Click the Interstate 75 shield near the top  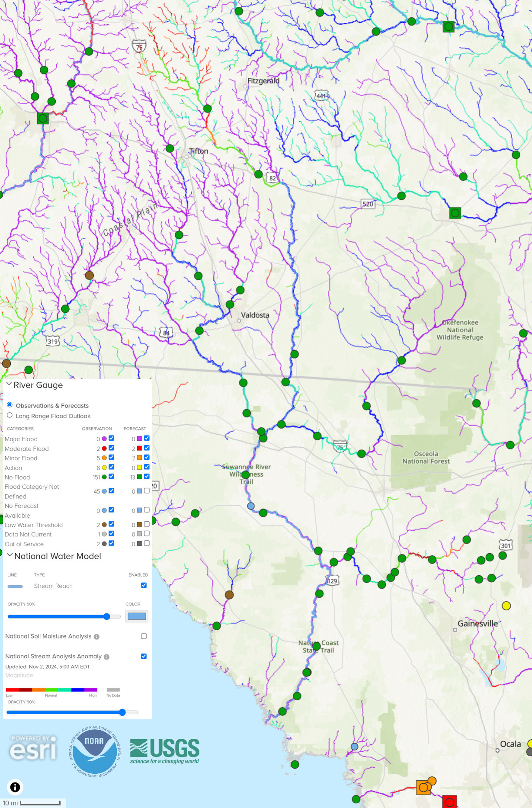point(139,46)
